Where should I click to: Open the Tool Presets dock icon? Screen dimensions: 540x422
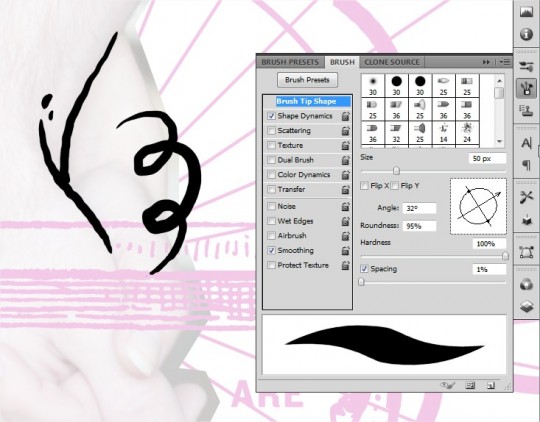[x=526, y=197]
